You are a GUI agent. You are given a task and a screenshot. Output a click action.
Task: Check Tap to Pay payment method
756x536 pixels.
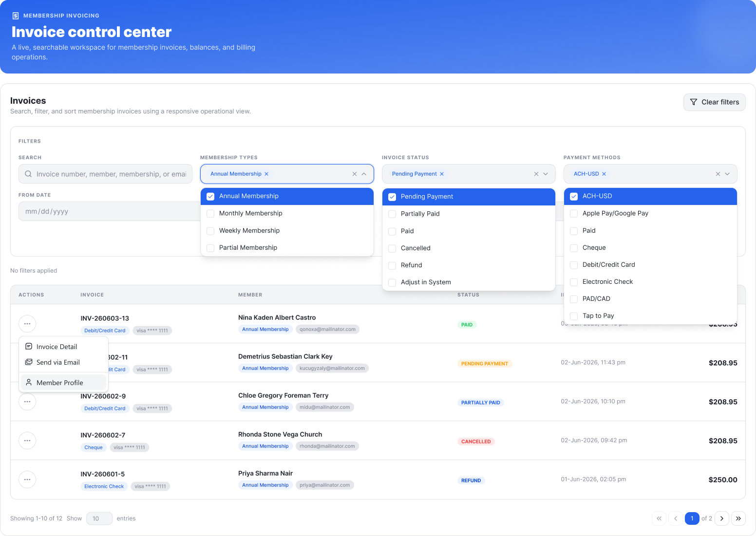[x=574, y=316]
